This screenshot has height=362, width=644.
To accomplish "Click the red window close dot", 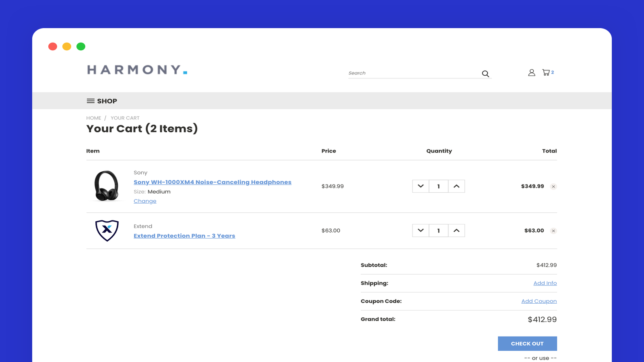I will 53,47.
